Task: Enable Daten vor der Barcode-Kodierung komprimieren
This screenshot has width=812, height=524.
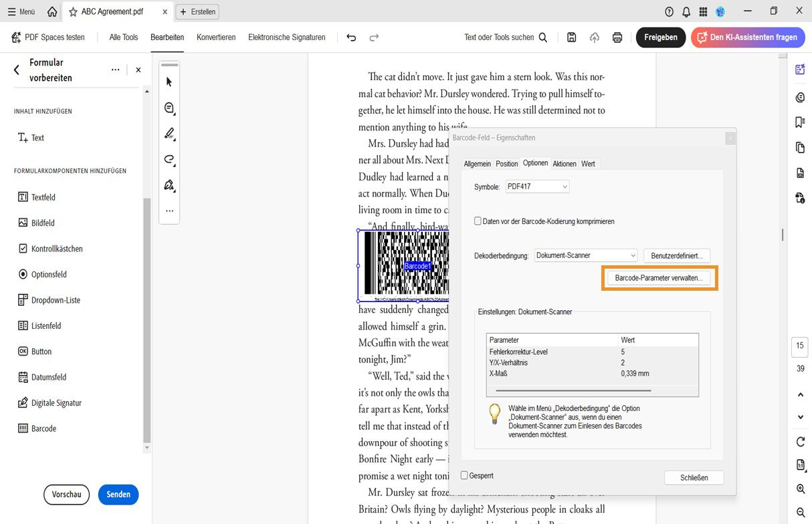Action: [x=479, y=221]
